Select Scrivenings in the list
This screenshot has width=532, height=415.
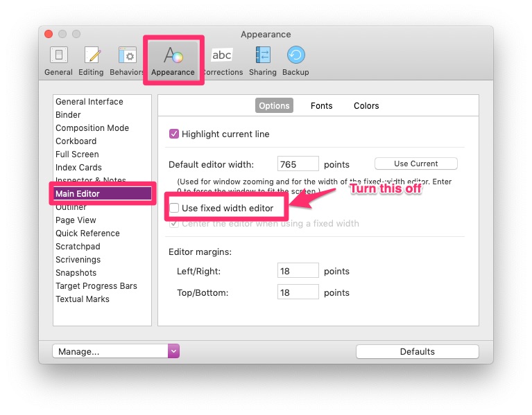[x=102, y=260]
